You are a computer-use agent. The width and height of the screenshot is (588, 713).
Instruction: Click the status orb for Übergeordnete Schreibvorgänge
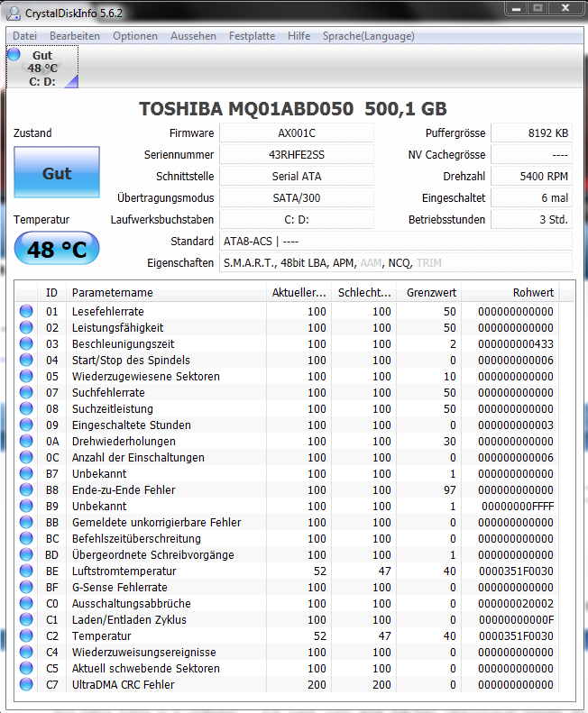pos(26,554)
